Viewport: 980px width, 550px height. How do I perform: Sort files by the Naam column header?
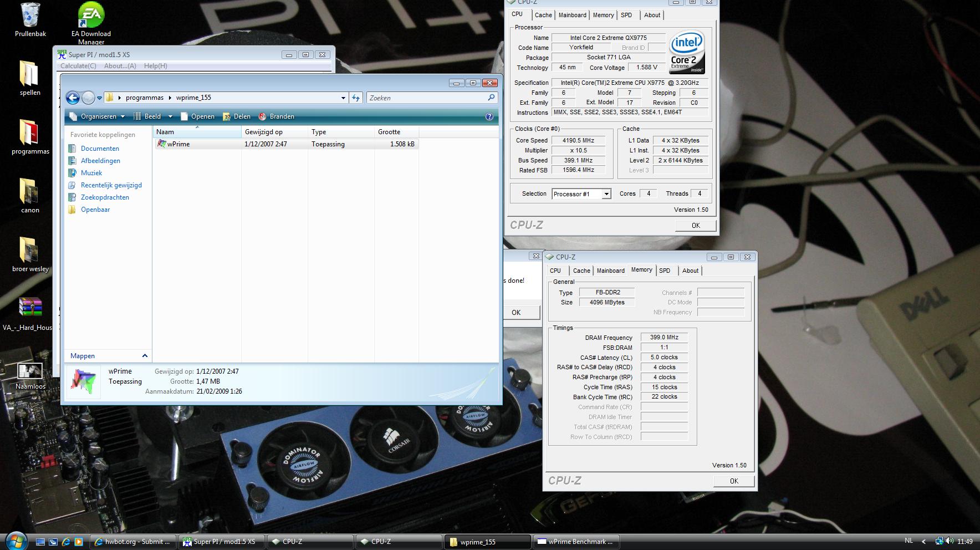click(x=197, y=132)
